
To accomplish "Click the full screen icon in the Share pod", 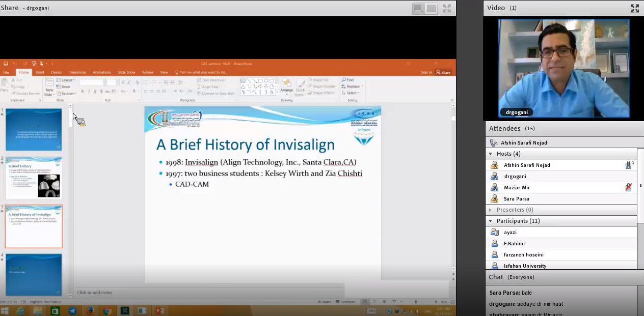I will click(x=447, y=8).
